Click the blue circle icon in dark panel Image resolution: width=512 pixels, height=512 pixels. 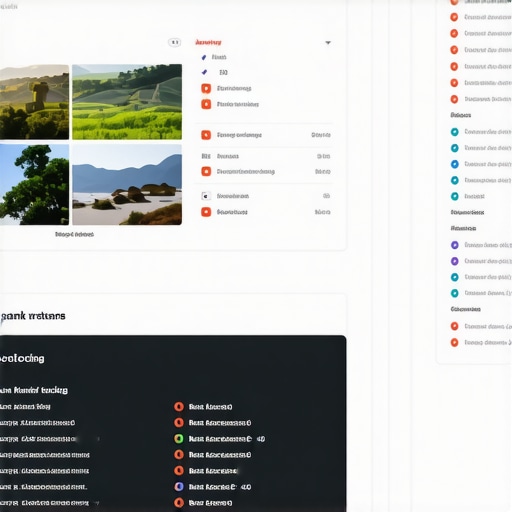[x=179, y=487]
